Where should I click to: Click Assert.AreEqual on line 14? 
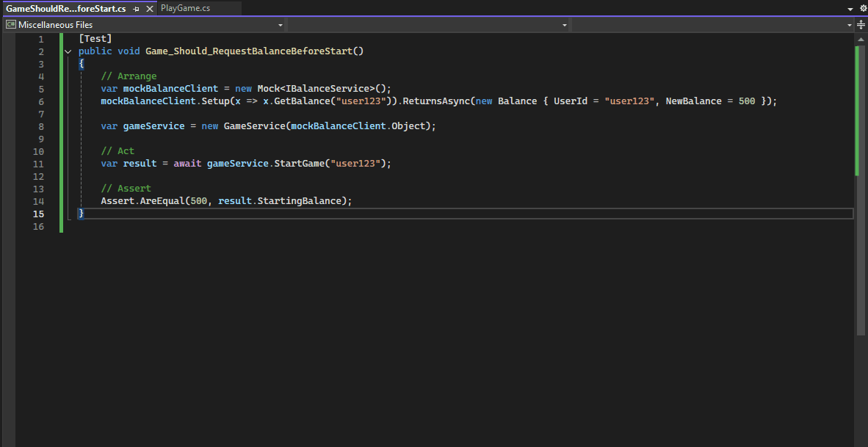[142, 201]
